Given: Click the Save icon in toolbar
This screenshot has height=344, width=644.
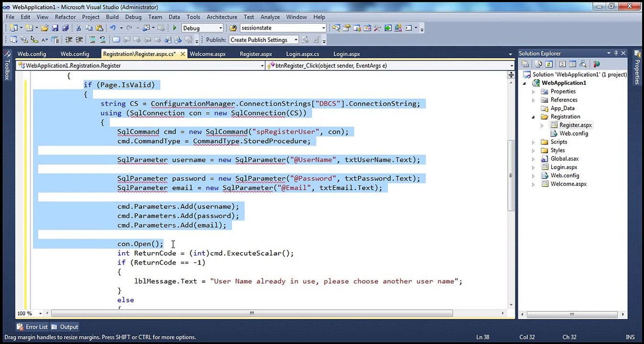Looking at the screenshot, I should point(55,28).
